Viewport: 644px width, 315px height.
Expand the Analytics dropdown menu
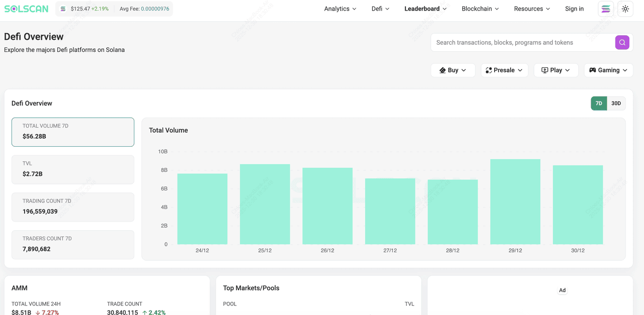[340, 9]
